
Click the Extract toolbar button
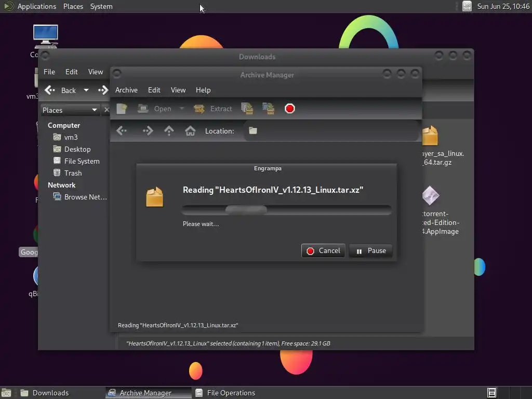(212, 109)
